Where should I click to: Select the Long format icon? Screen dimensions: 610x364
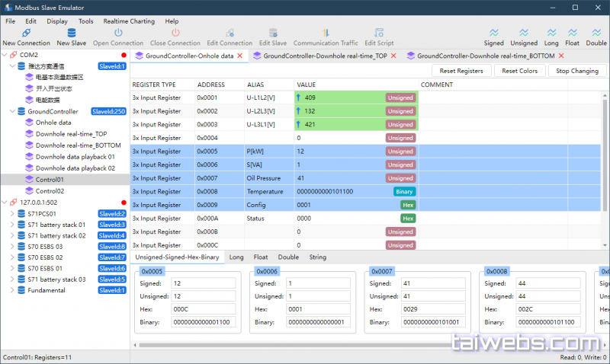tap(551, 34)
